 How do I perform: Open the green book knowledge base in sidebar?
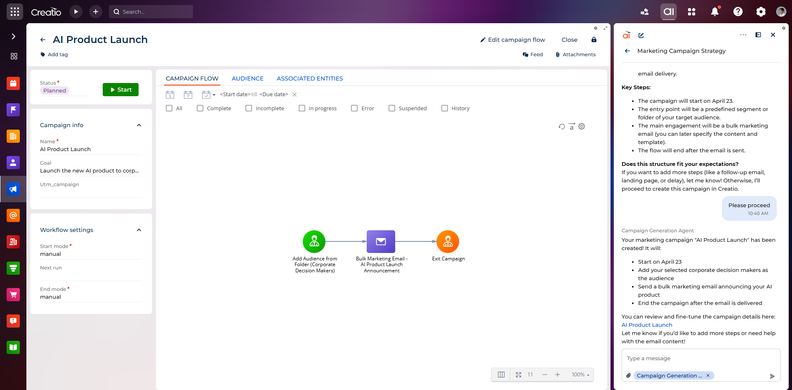pyautogui.click(x=13, y=347)
